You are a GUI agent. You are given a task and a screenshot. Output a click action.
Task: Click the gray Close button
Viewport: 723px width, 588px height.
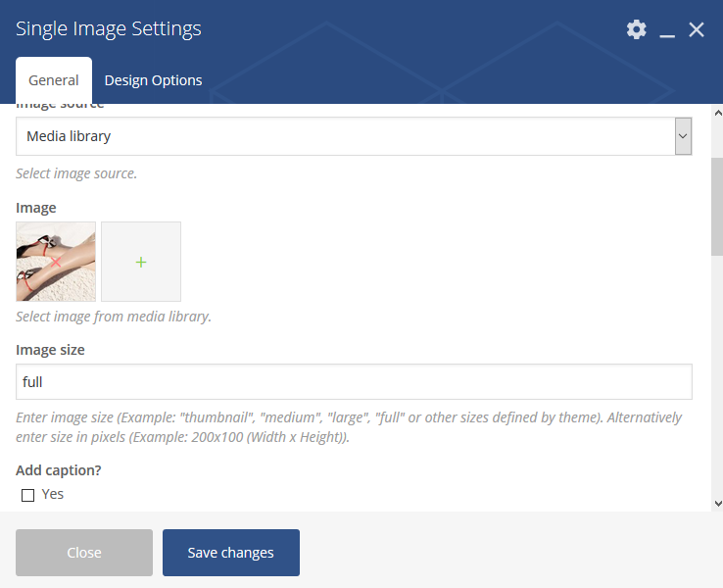click(84, 553)
